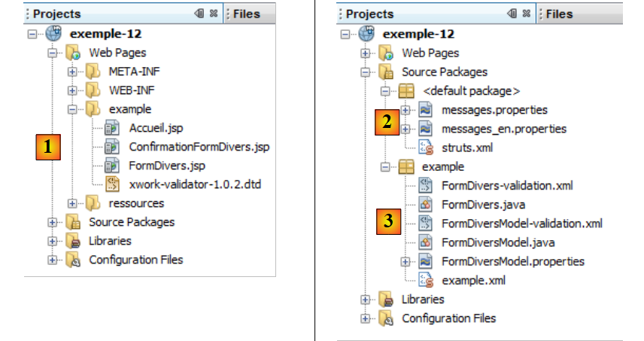This screenshot has height=341, width=644.
Task: Expand the ressources folder node
Action: click(x=73, y=202)
